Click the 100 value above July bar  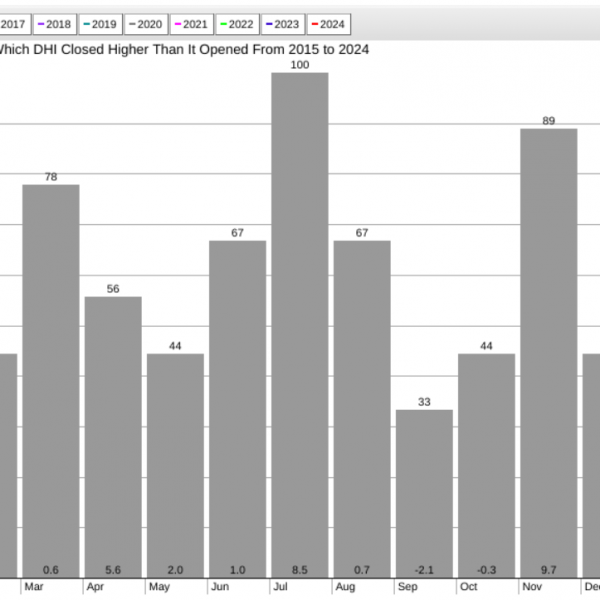tap(300, 65)
